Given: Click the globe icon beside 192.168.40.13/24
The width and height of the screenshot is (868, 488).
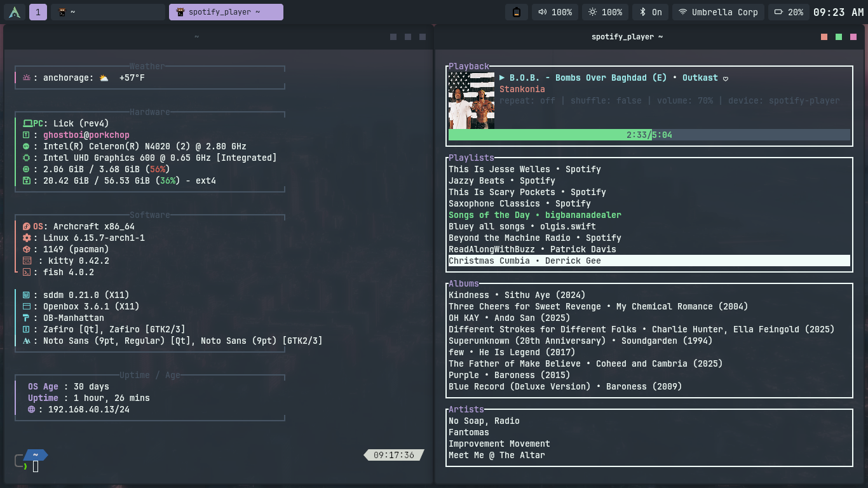Looking at the screenshot, I should (31, 409).
